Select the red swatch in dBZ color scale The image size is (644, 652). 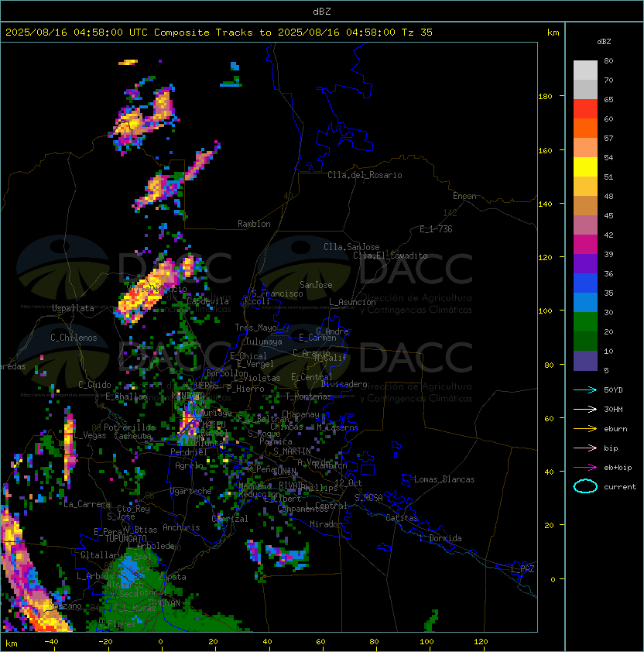pos(585,109)
